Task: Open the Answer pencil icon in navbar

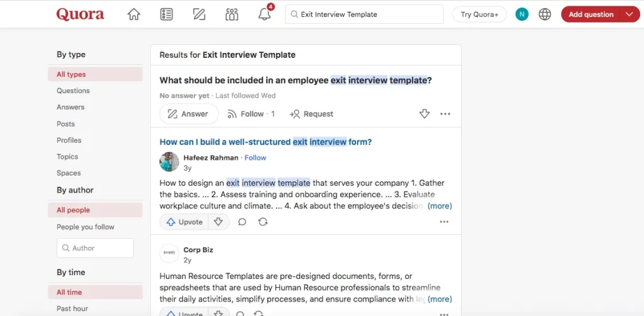Action: [x=199, y=14]
